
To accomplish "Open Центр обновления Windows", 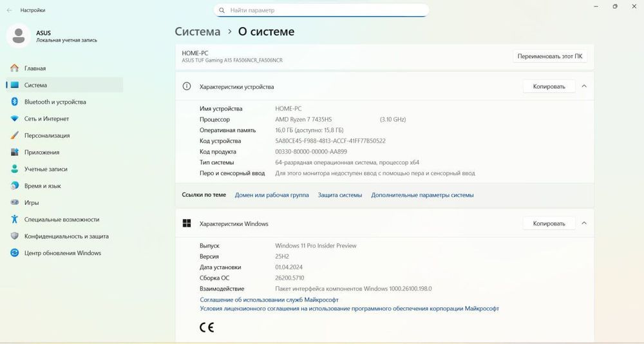I will (x=65, y=253).
